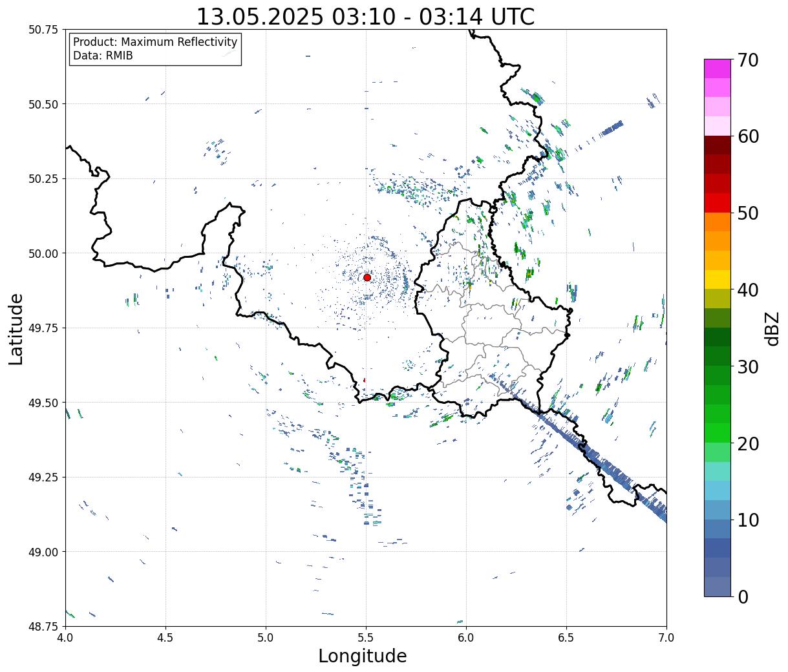Click the latitude tick label 49.50
788x672 pixels.
[43, 403]
